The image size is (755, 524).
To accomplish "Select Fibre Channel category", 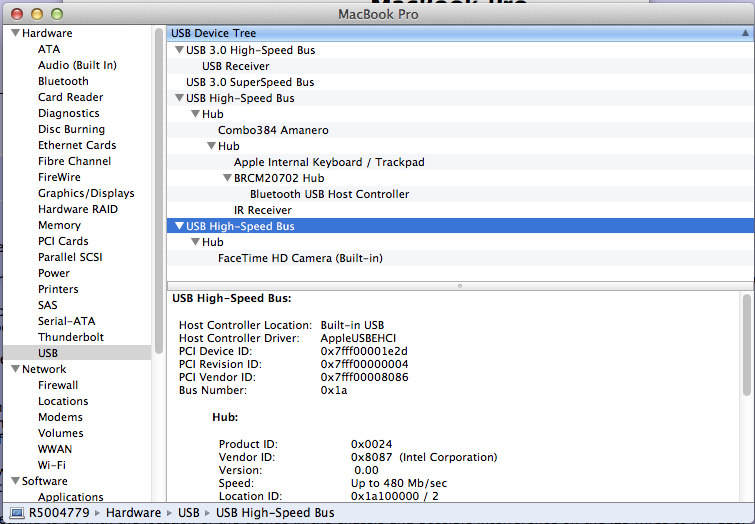I will tap(74, 161).
